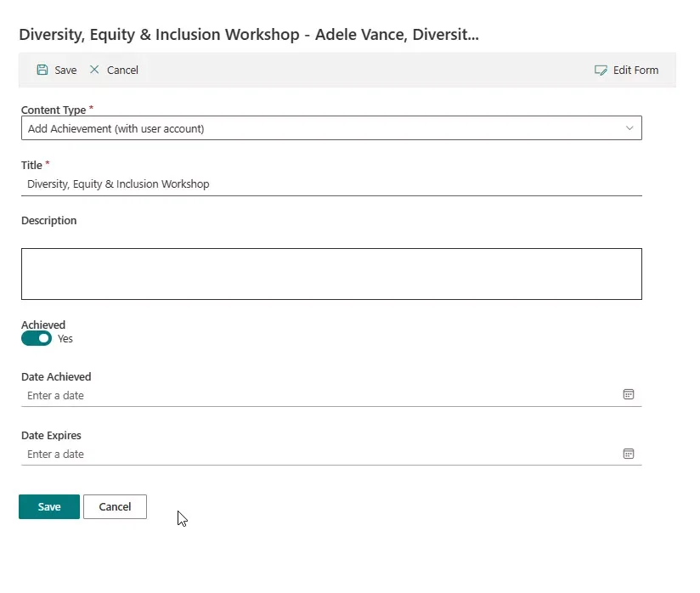Open the Date Expires calendar picker icon
Image resolution: width=700 pixels, height=593 pixels.
pyautogui.click(x=629, y=453)
